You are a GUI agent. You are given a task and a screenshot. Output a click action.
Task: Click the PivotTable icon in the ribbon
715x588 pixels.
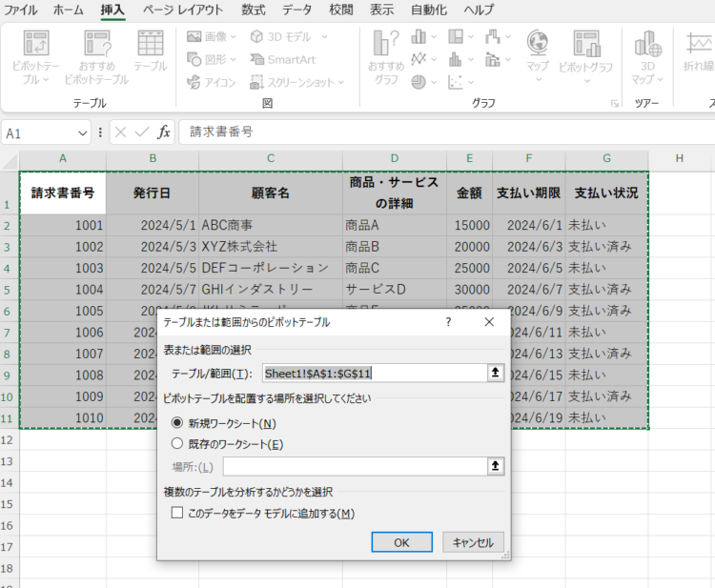36,47
